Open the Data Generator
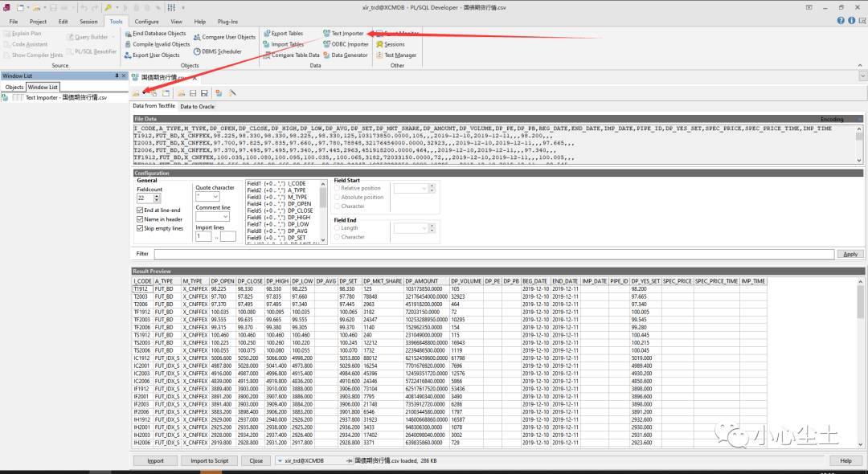 click(x=346, y=55)
